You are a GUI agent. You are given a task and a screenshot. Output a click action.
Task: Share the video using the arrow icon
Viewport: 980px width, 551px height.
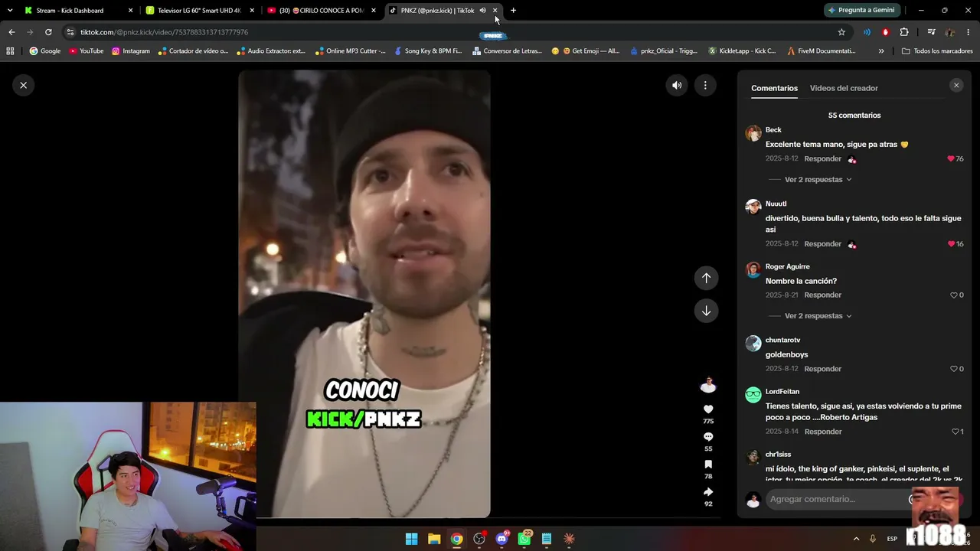(708, 492)
